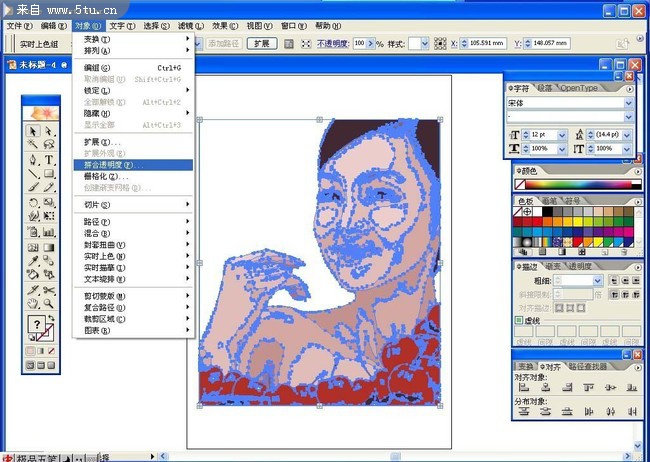Choose 栅格化 menu entry
This screenshot has height=462, width=650.
(x=133, y=176)
